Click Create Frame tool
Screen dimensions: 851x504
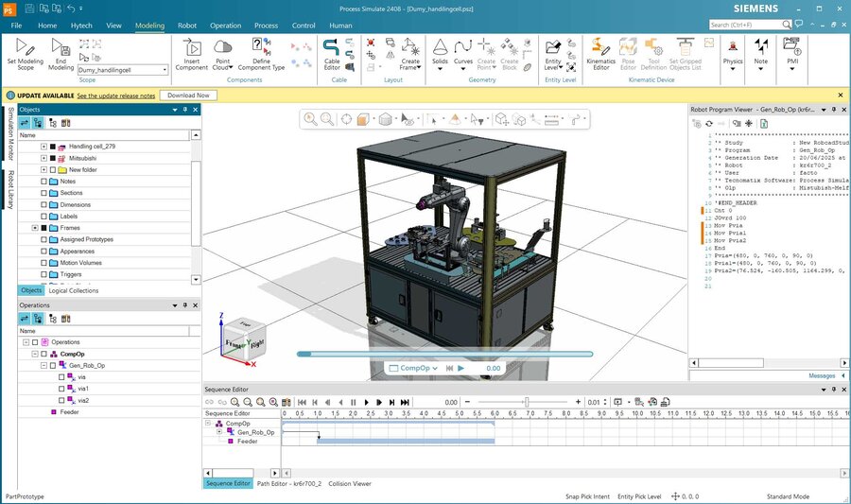pyautogui.click(x=409, y=54)
